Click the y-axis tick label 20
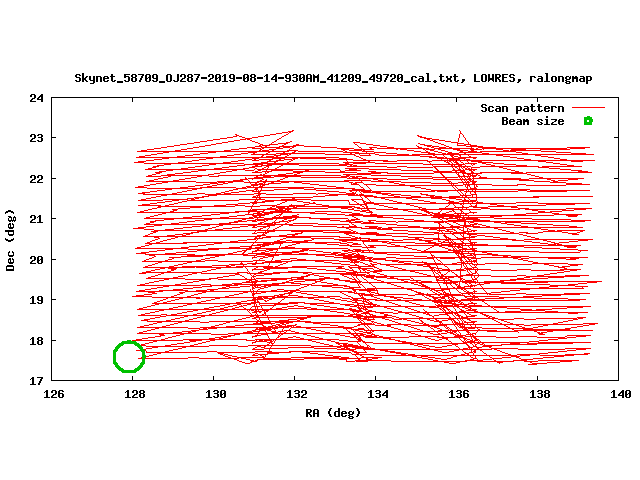 coord(36,260)
